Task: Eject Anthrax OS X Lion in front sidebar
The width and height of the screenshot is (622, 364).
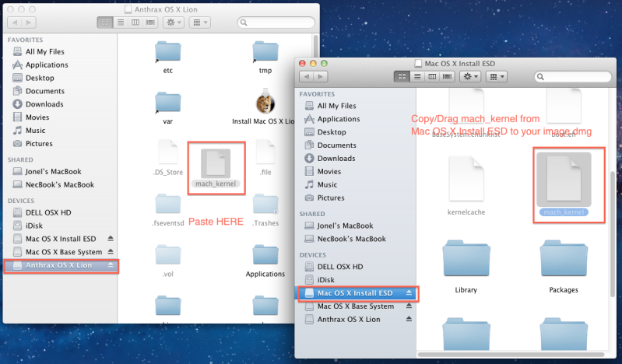Action: (x=409, y=319)
